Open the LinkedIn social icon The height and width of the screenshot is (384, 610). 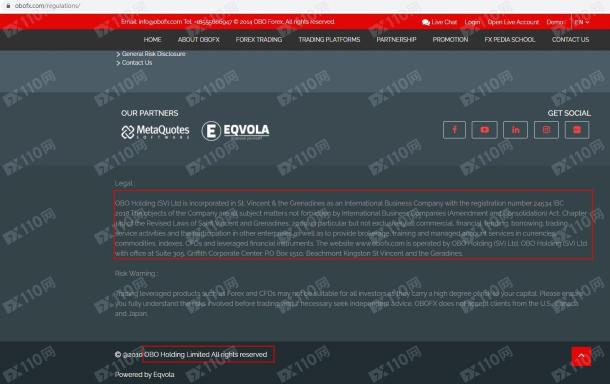[x=515, y=130]
